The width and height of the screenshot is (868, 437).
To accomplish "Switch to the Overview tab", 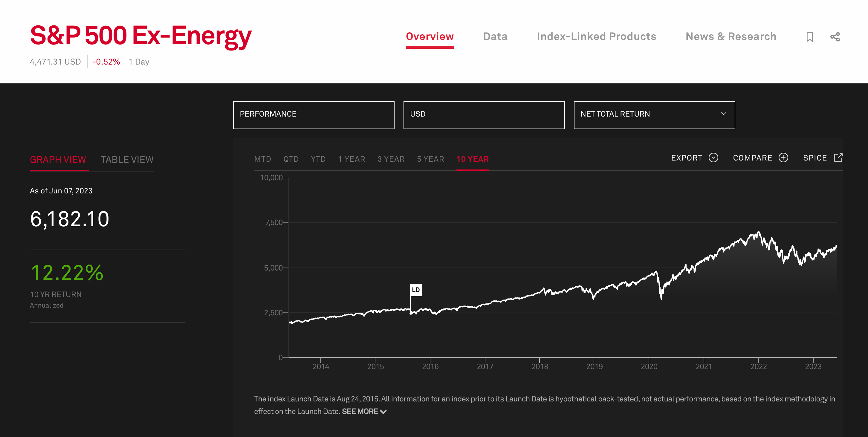I will [430, 36].
